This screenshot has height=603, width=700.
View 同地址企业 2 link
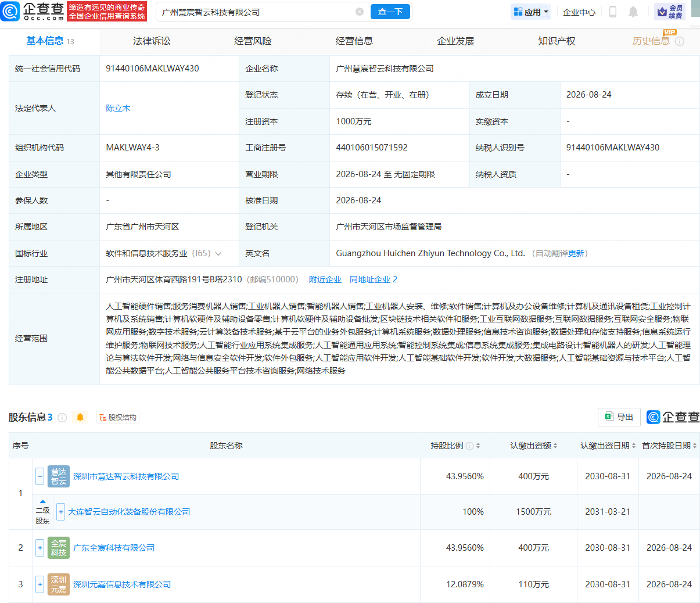[374, 279]
